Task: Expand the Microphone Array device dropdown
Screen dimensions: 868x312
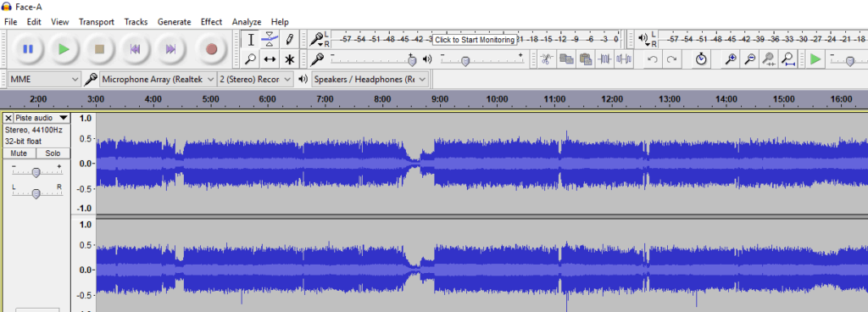Action: (x=158, y=80)
